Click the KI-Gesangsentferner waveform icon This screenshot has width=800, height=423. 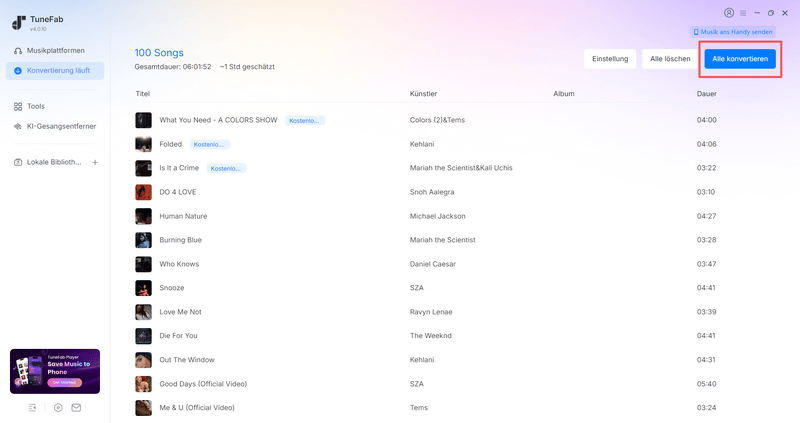pyautogui.click(x=18, y=126)
